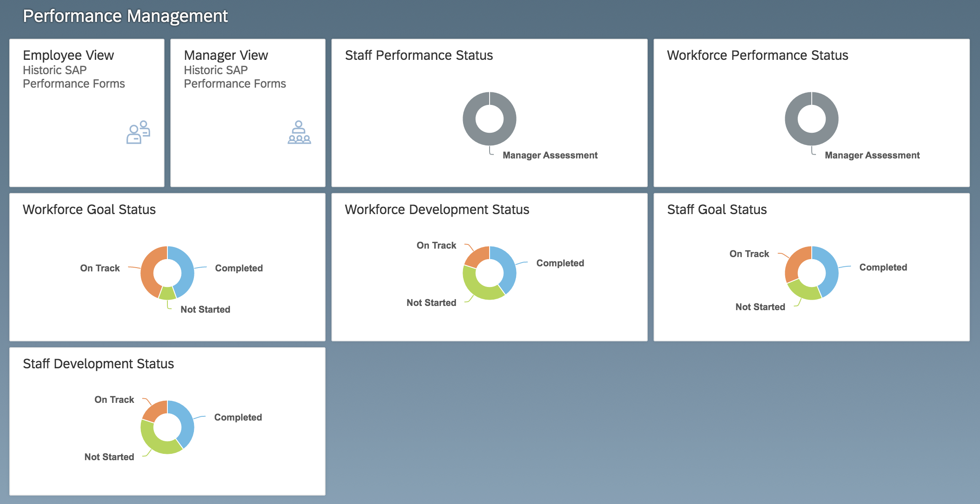Click Not Started label in Staff Goal Status
Viewport: 980px width, 504px height.
coord(760,307)
